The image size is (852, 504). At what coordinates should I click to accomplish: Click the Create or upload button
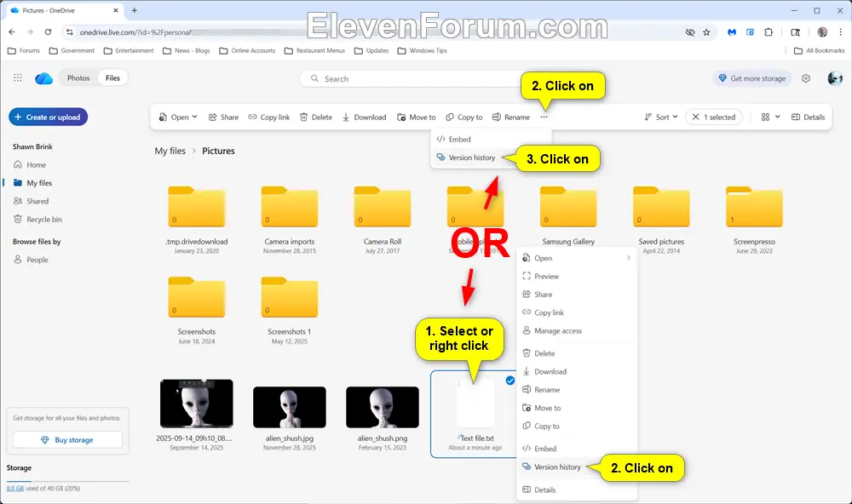point(48,117)
